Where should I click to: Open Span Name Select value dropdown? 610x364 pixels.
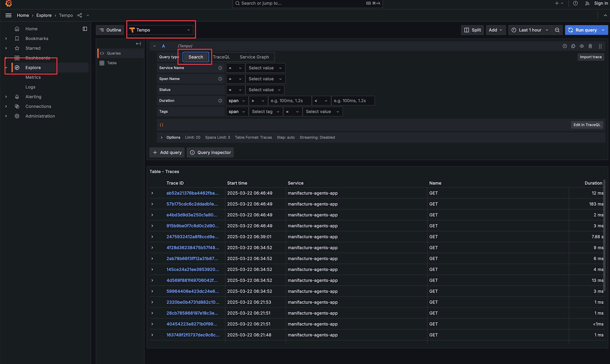click(x=265, y=79)
